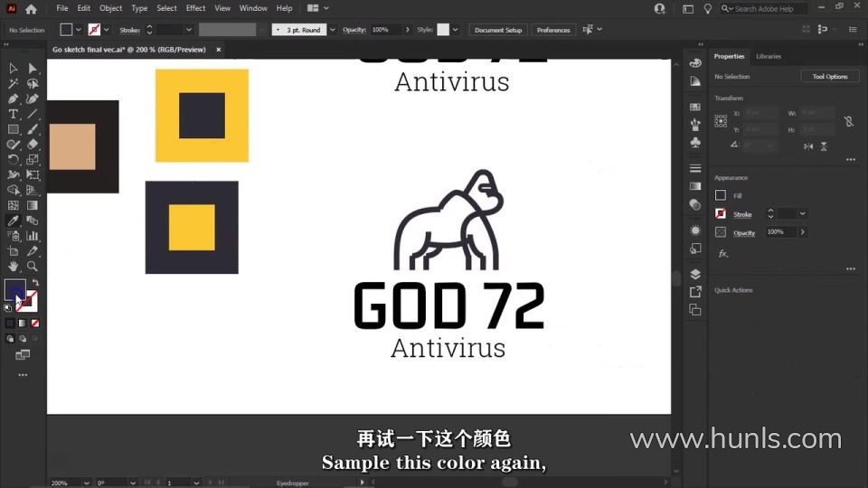Open the Asset Export panel icon
868x488 pixels.
695,292
